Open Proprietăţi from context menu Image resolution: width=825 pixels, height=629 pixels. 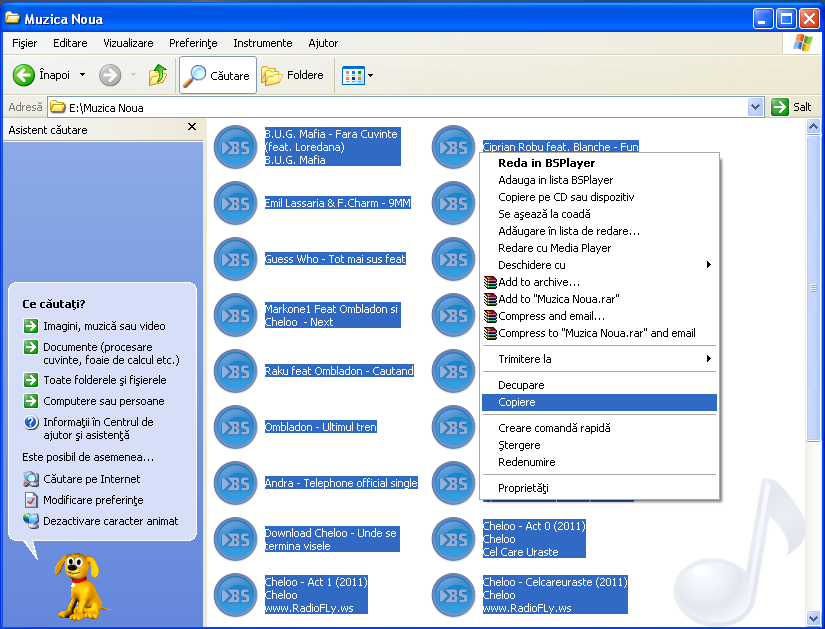(x=599, y=488)
